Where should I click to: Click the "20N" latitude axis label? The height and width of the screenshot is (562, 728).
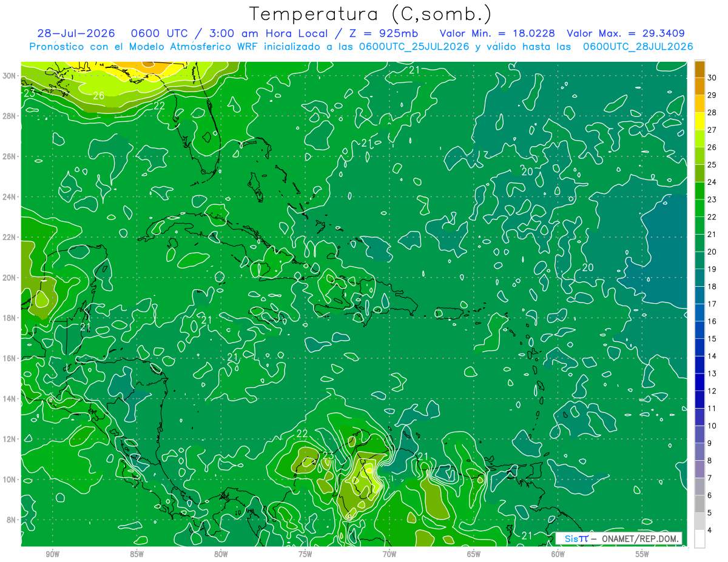pyautogui.click(x=10, y=278)
